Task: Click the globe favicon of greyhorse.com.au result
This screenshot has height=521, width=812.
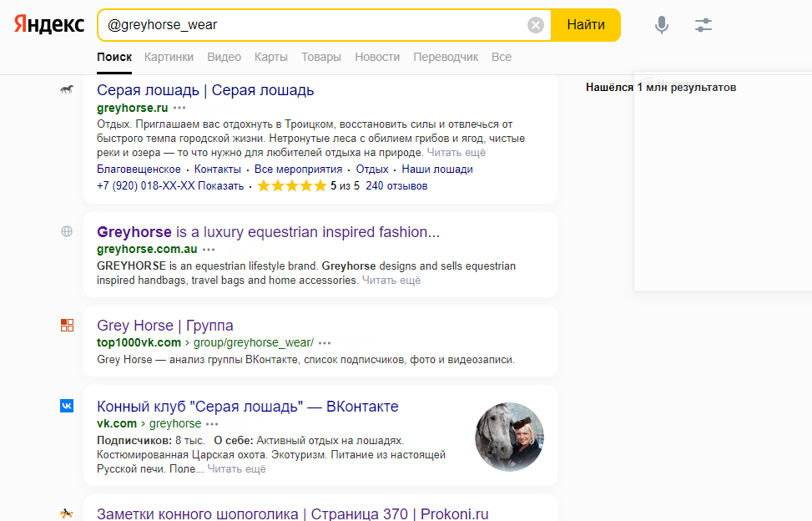Action: click(x=67, y=231)
